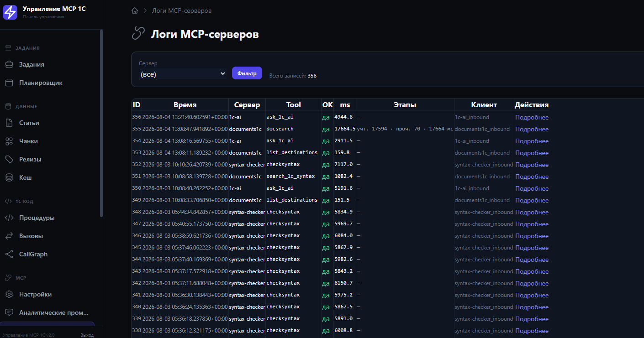This screenshot has width=644, height=338.
Task: Click the Клиент column header
Action: coord(484,104)
